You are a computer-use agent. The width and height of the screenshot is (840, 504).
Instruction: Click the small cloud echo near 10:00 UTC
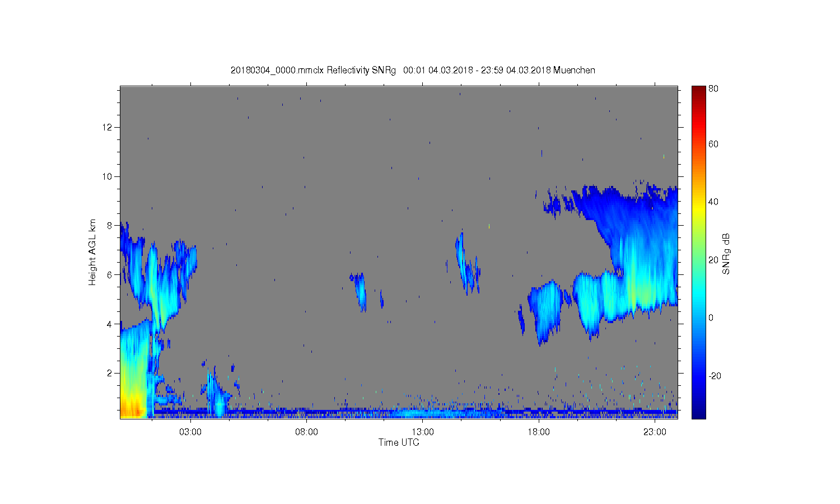(359, 291)
